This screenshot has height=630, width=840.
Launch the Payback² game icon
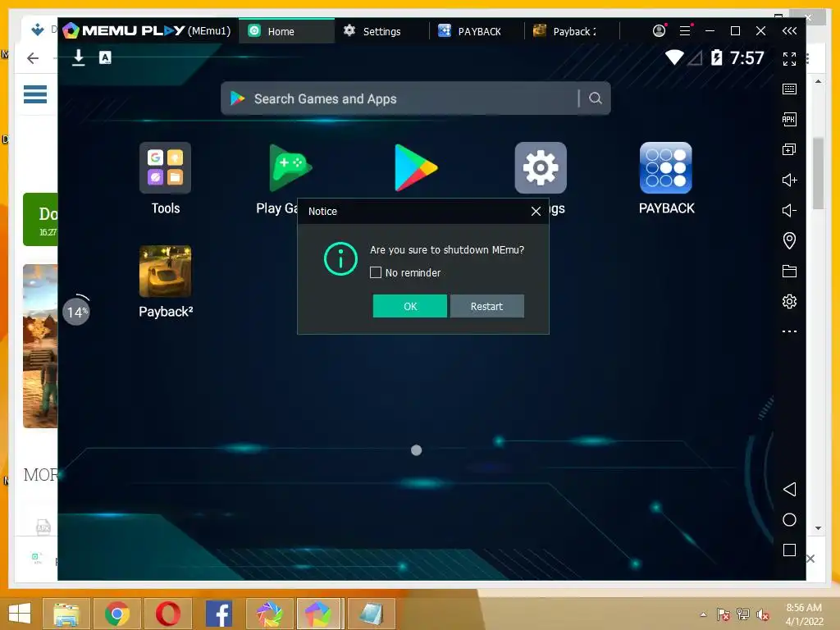pyautogui.click(x=165, y=271)
